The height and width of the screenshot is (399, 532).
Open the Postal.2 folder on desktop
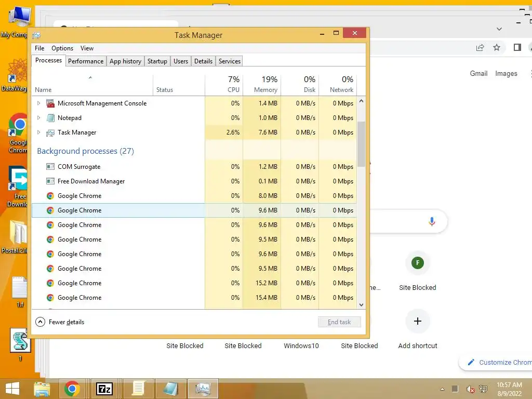tap(16, 237)
